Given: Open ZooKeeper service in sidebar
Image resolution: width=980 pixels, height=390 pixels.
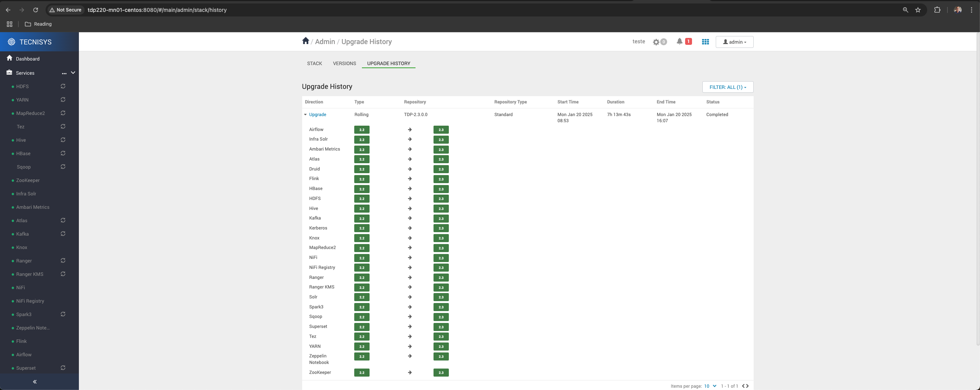Looking at the screenshot, I should 28,180.
